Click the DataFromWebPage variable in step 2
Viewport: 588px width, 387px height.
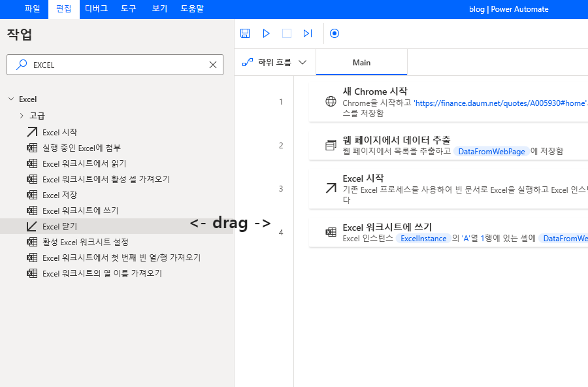(x=491, y=151)
